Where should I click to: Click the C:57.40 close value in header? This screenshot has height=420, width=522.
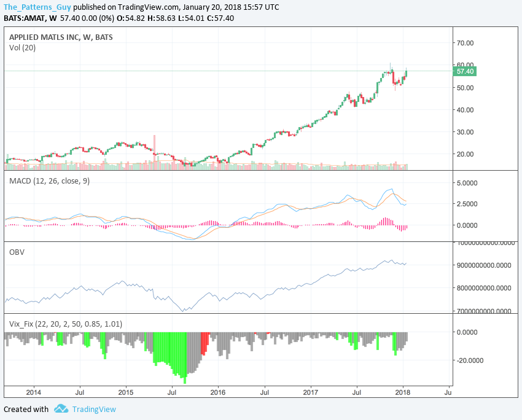(220, 18)
